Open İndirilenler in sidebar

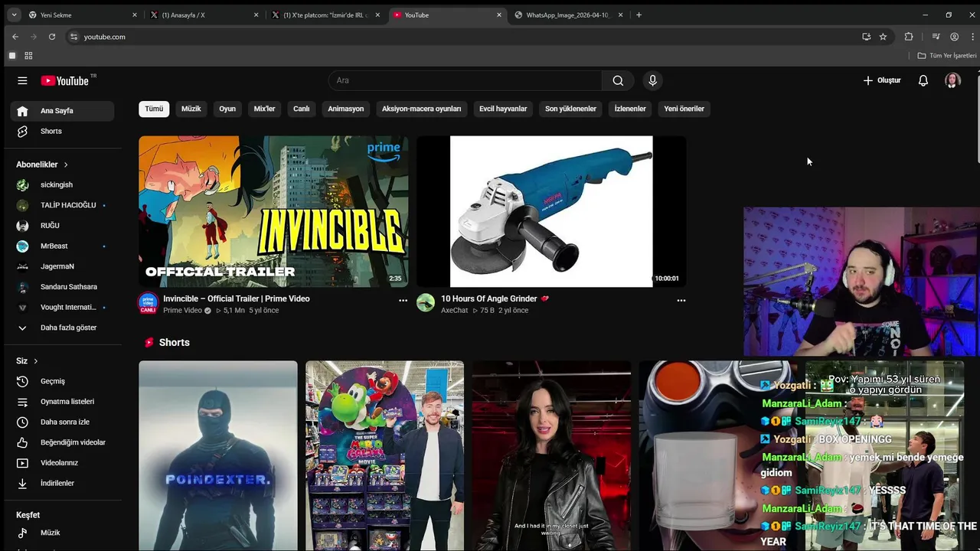pyautogui.click(x=62, y=484)
